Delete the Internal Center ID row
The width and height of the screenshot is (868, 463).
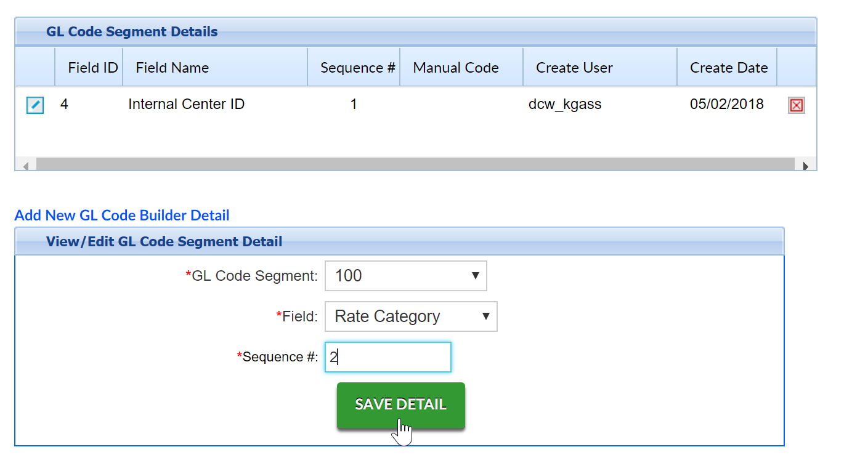[x=796, y=105]
